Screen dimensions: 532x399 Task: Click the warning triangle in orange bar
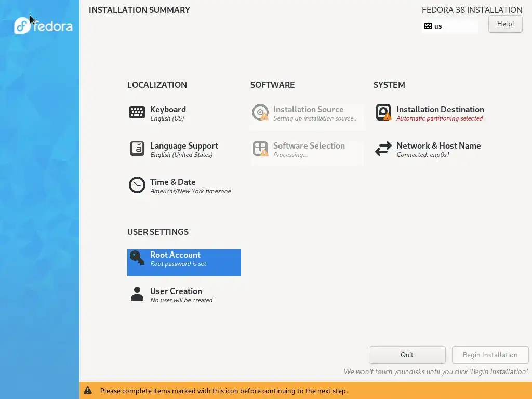pyautogui.click(x=88, y=390)
